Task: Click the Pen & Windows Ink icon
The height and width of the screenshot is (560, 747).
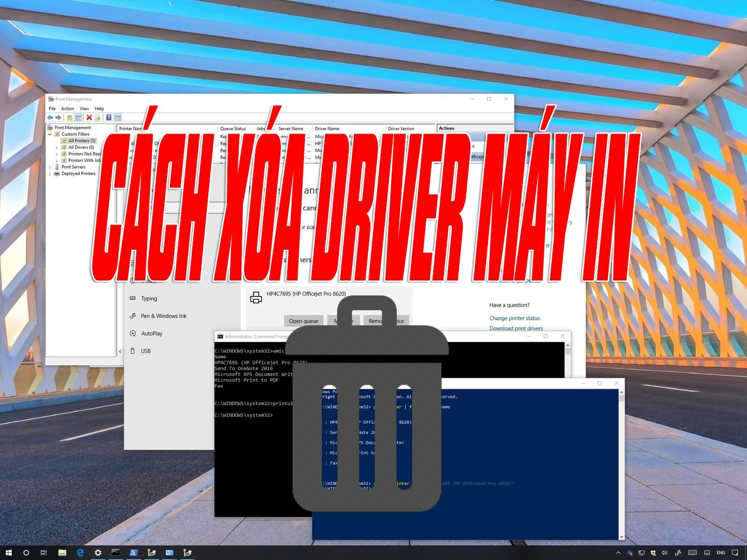Action: (133, 316)
